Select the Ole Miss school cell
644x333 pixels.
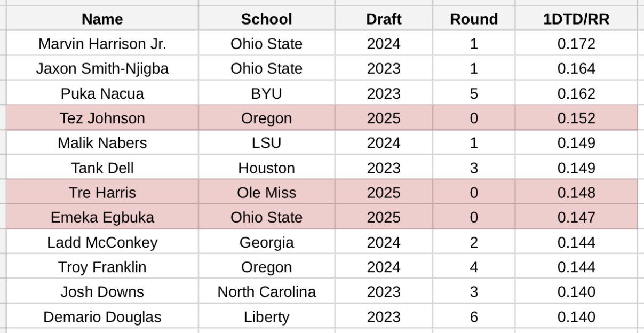tap(266, 192)
